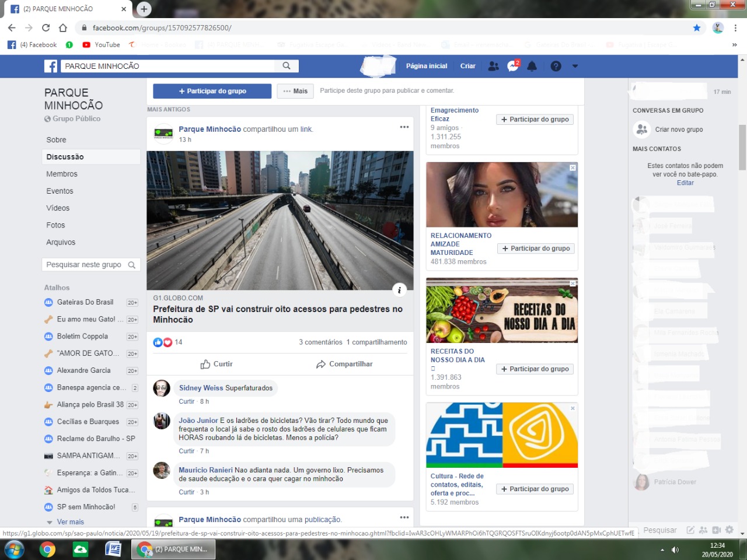Click volume speaker icon in system tray
This screenshot has width=747, height=560.
(x=675, y=549)
